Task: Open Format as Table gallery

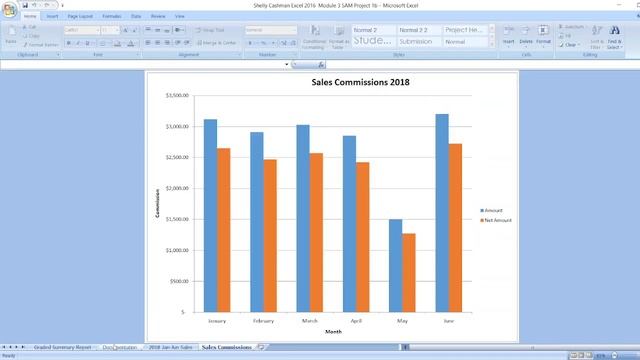Action: (339, 37)
